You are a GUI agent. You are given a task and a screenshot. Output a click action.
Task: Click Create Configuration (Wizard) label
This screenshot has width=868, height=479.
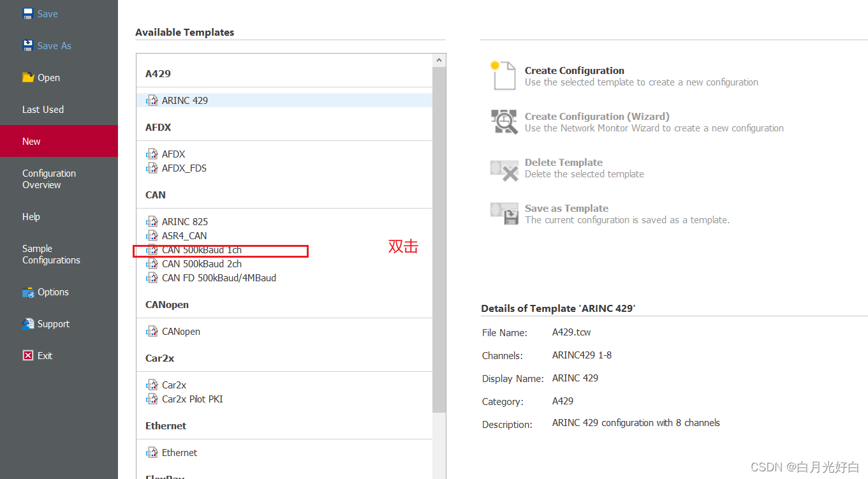(597, 116)
